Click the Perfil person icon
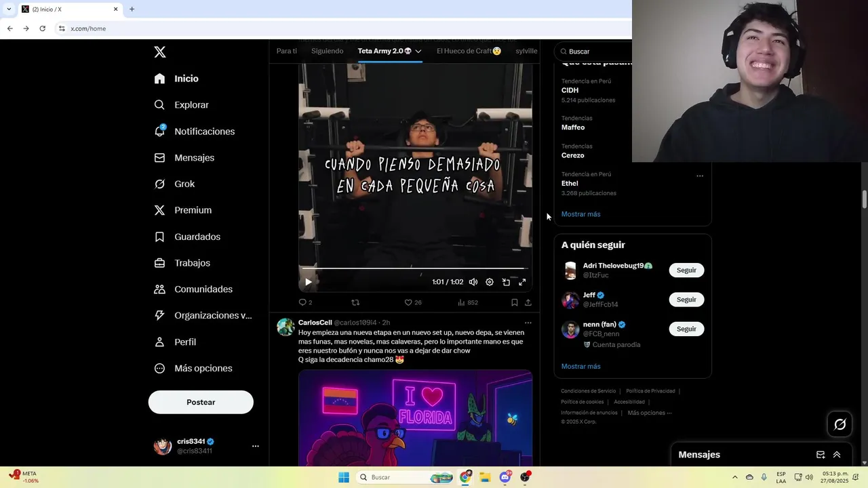This screenshot has height=488, width=868. (159, 342)
